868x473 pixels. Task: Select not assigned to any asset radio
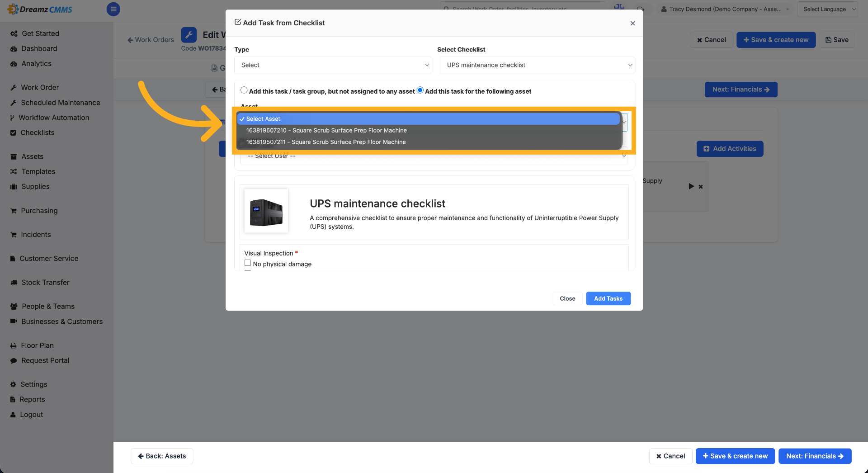point(244,90)
